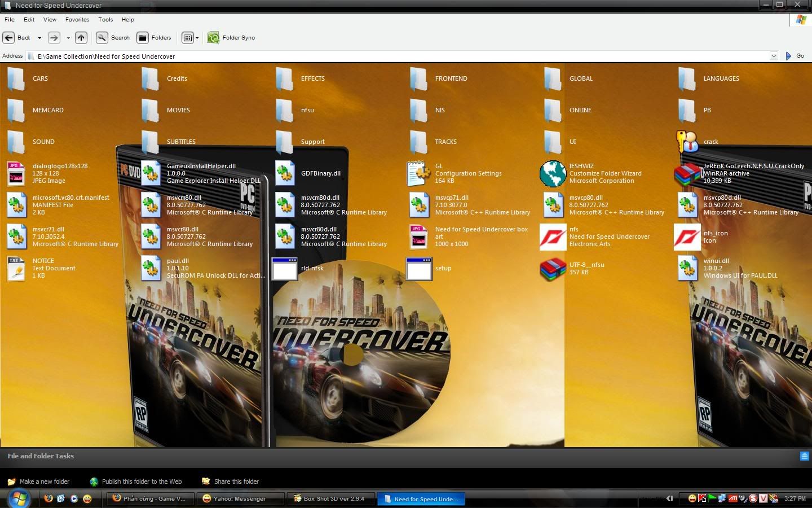This screenshot has height=508, width=812.
Task: Expand the address bar dropdown
Action: coord(774,56)
